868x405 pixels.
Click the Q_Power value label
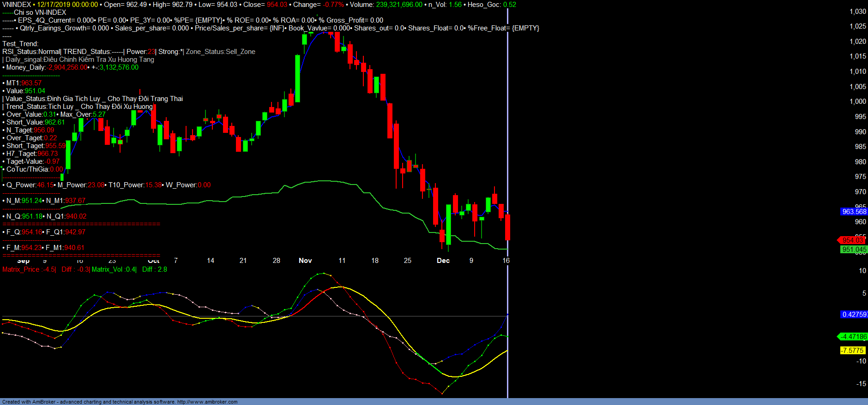pyautogui.click(x=29, y=185)
